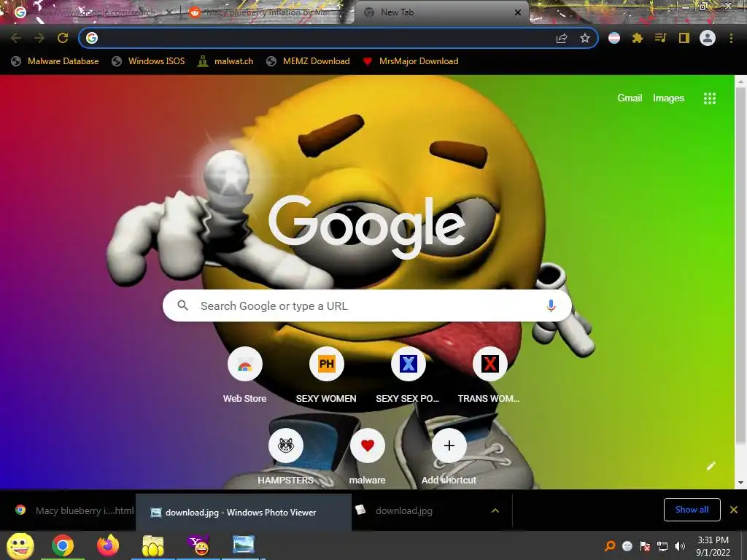The image size is (747, 560).
Task: Focus the Google search box
Action: (367, 306)
